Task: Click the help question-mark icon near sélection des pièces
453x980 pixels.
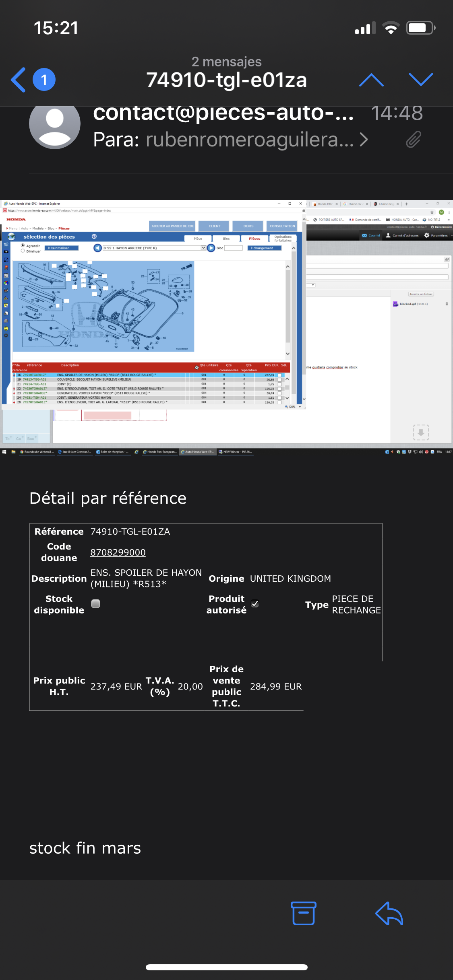Action: point(94,237)
